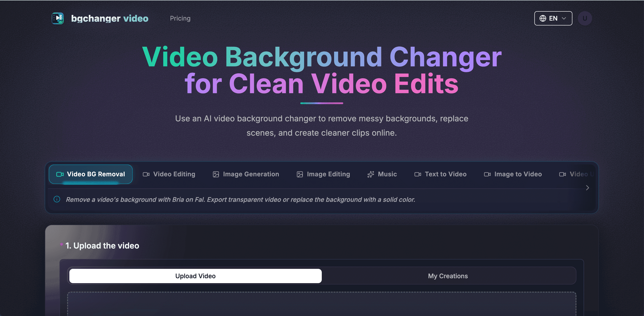Open the Pricing page
Screen dimensions: 644x316
(180, 18)
